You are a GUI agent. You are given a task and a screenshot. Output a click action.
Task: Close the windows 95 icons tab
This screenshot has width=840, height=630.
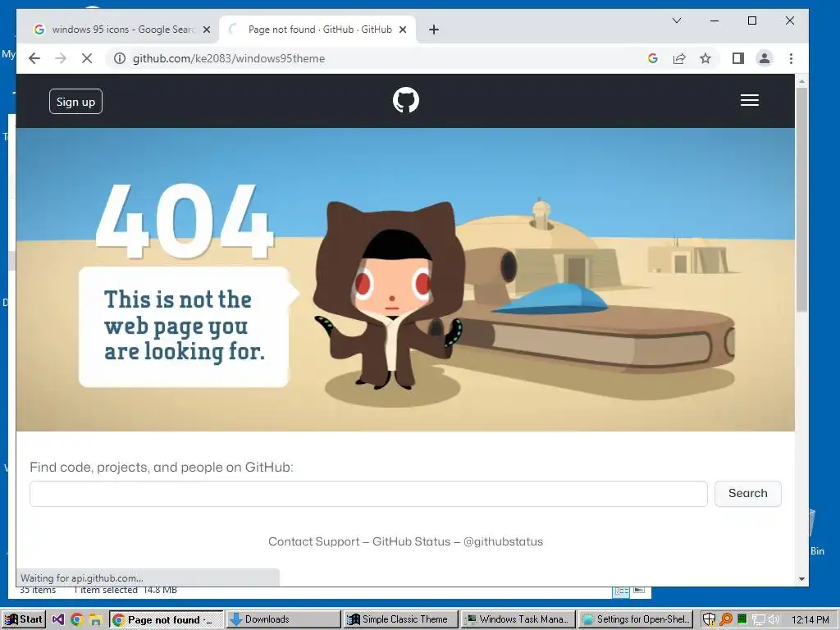pyautogui.click(x=207, y=30)
